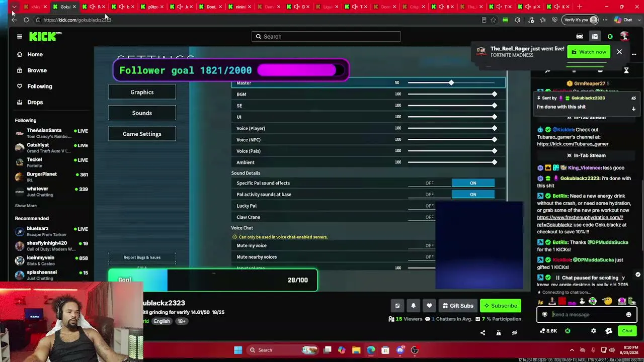The width and height of the screenshot is (644, 362).
Task: Open the gift box icon in Kick header
Action: click(x=595, y=36)
